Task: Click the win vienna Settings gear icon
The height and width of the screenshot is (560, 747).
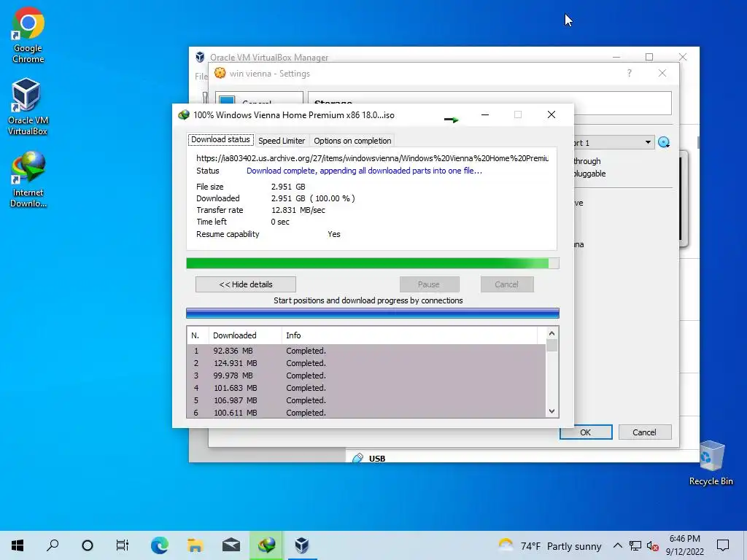Action: 220,73
